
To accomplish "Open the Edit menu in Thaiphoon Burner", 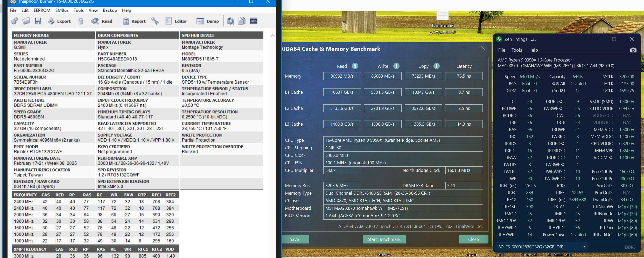I will click(25, 10).
